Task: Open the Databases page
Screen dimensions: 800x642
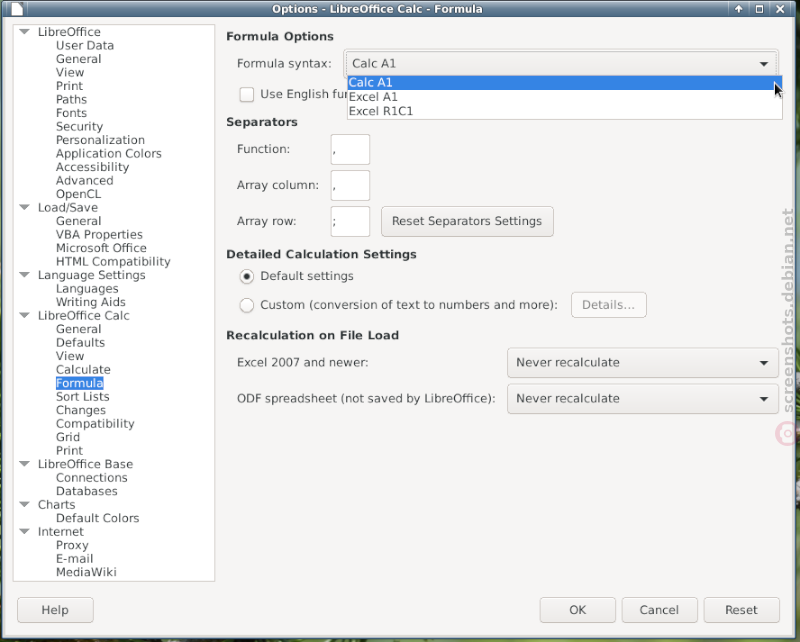Action: pyautogui.click(x=87, y=491)
